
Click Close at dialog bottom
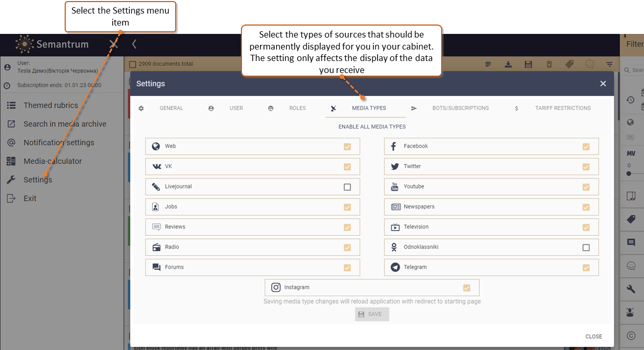[x=593, y=336]
